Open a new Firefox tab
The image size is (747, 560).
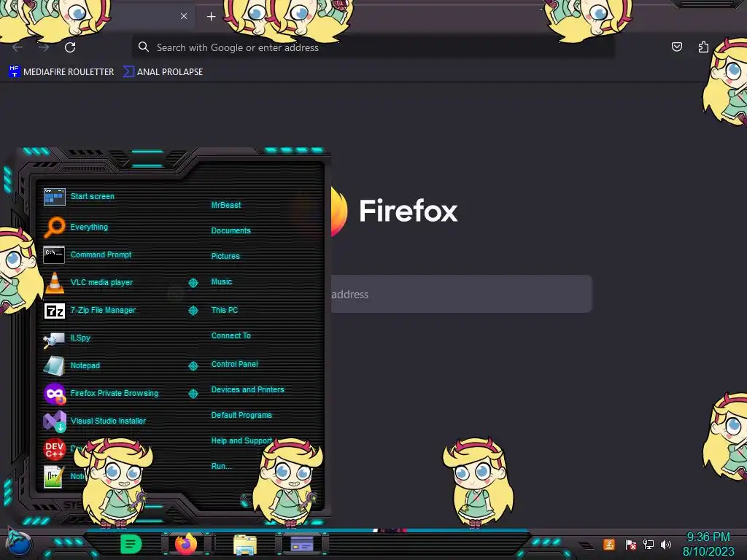(x=211, y=17)
